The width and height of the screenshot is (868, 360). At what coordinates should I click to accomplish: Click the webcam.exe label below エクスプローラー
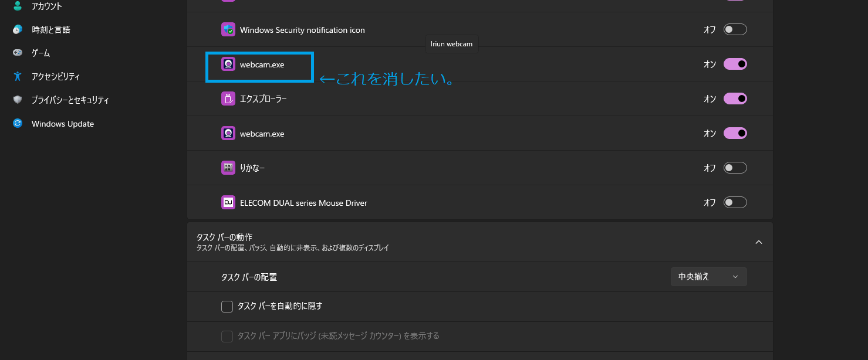pyautogui.click(x=262, y=134)
